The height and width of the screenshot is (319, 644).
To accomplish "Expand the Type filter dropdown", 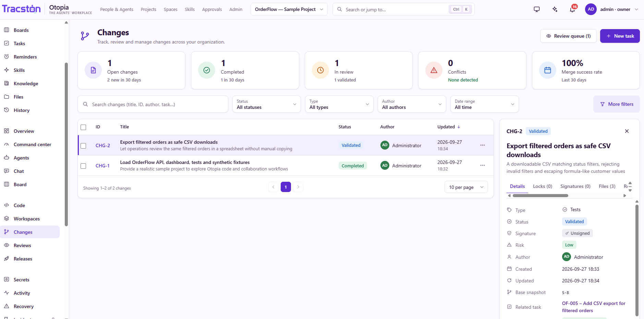I will click(339, 104).
